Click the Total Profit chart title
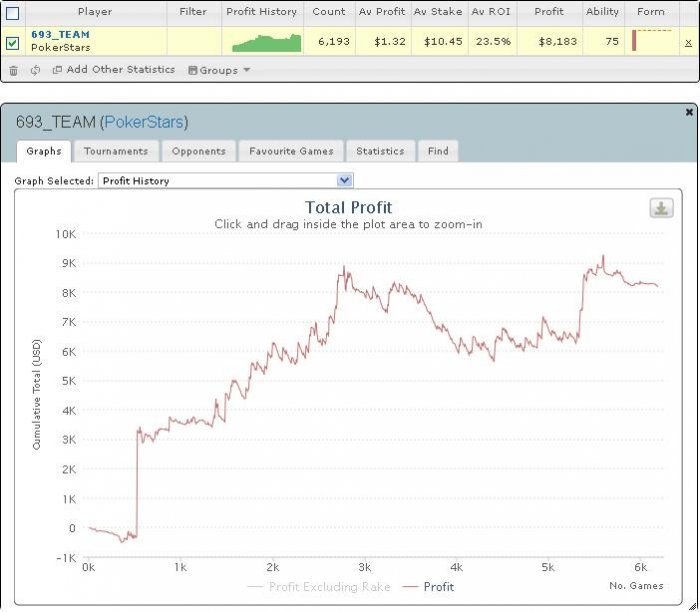This screenshot has width=700, height=612. tap(349, 208)
